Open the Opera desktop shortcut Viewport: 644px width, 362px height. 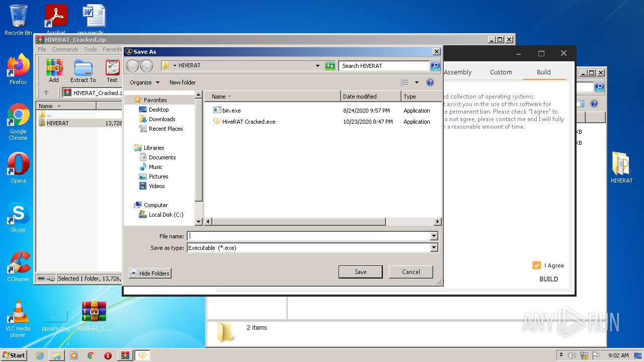18,168
